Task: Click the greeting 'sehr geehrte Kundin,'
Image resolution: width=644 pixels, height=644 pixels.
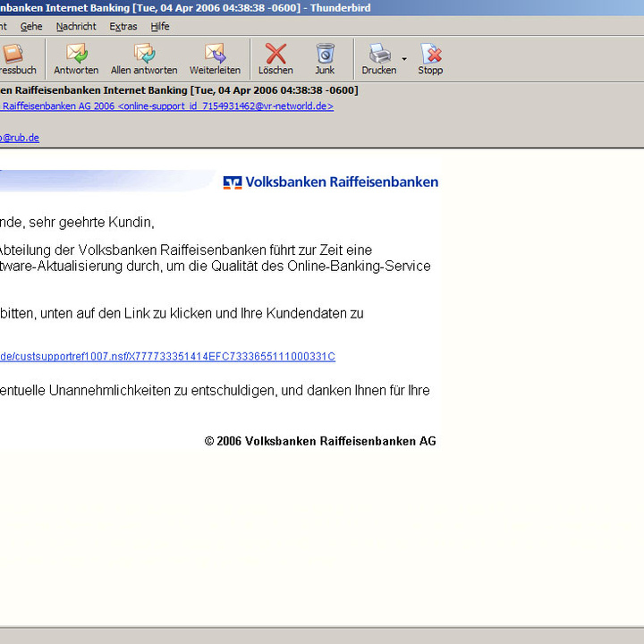Action: (91, 223)
